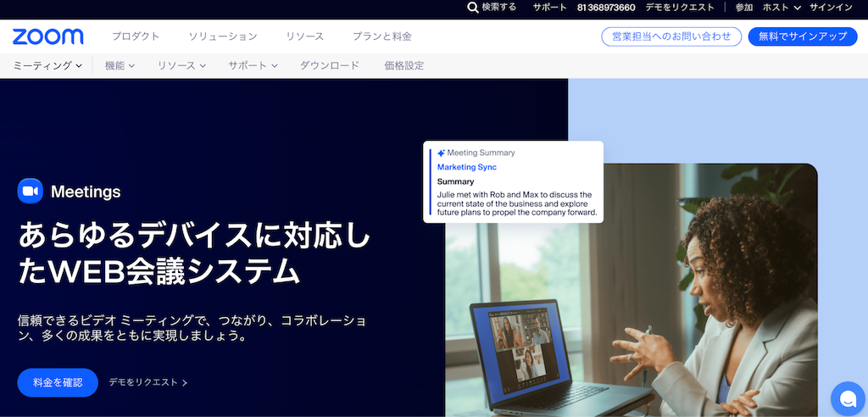
Task: Go to ダウンロード page
Action: [x=330, y=65]
